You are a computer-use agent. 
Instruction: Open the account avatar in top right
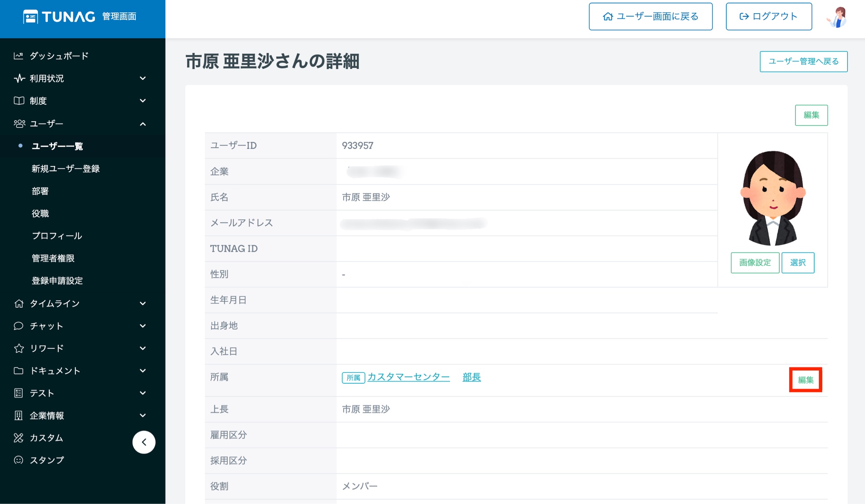pyautogui.click(x=837, y=17)
